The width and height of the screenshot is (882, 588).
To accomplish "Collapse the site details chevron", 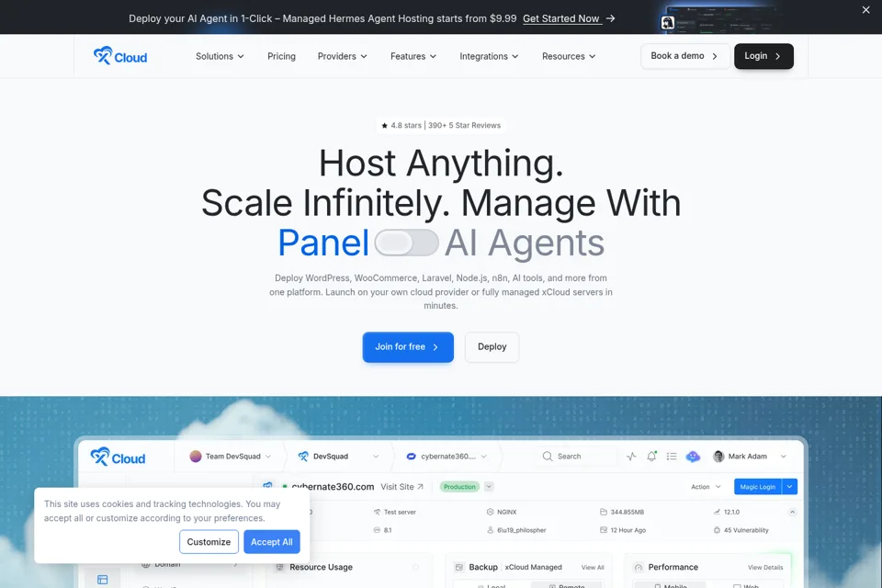I will [x=792, y=512].
